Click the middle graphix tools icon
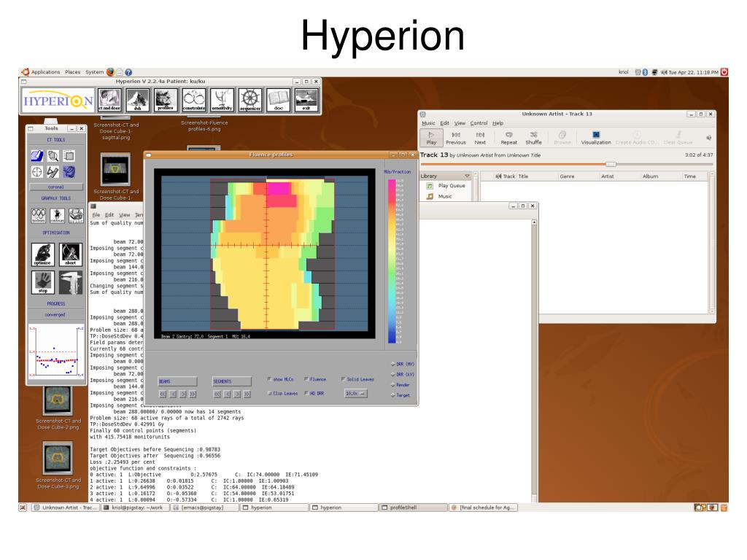This screenshot has height=560, width=747. pos(57,215)
